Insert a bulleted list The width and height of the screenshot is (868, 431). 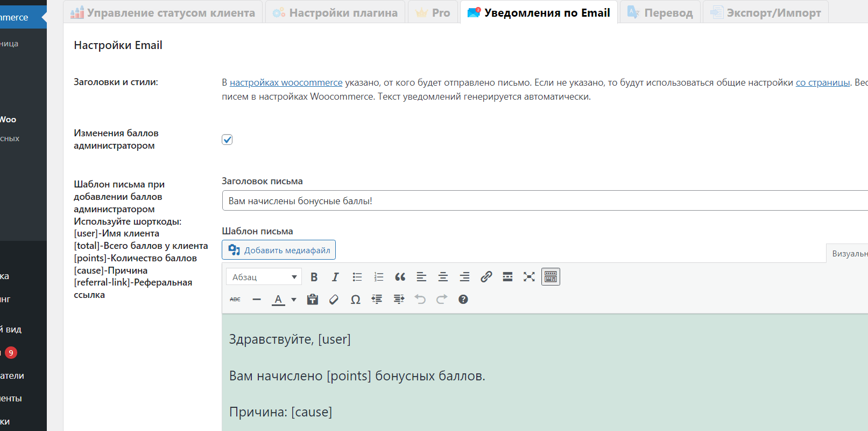pyautogui.click(x=357, y=277)
